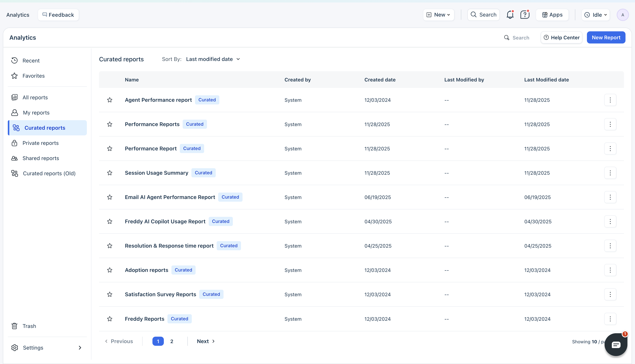Open the chat widget bubble

(x=615, y=345)
